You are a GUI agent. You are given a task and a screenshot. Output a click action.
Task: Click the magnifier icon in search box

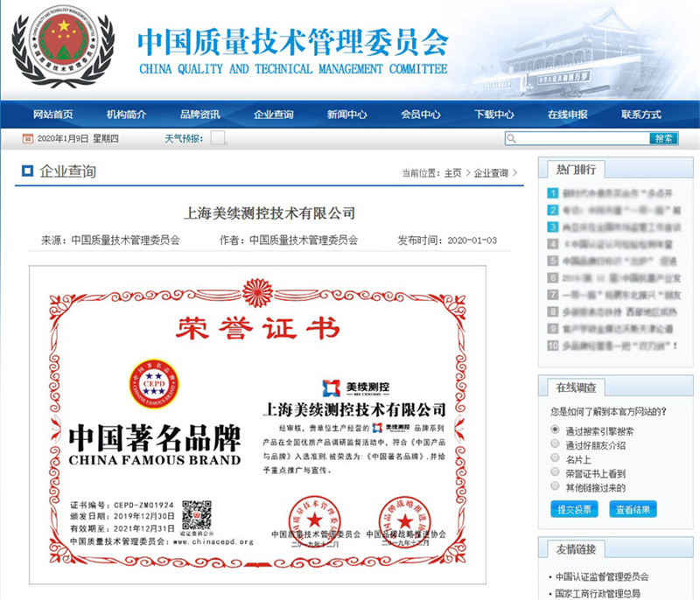click(x=512, y=139)
